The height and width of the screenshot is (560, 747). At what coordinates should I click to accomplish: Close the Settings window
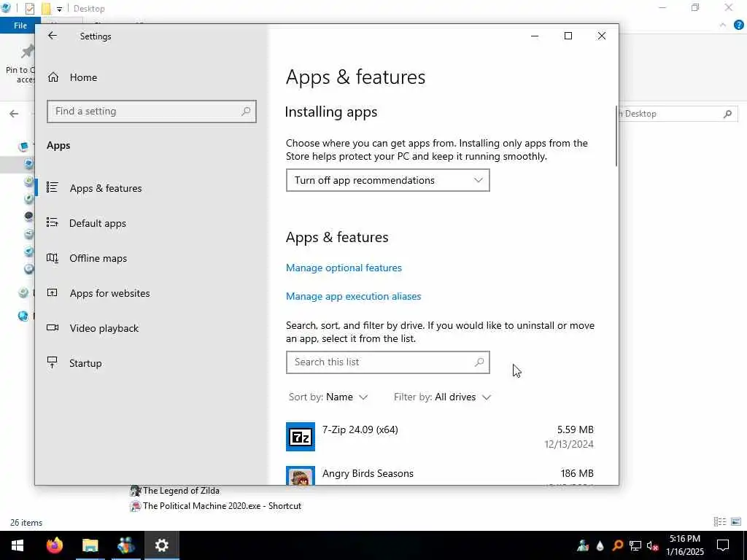pyautogui.click(x=602, y=36)
